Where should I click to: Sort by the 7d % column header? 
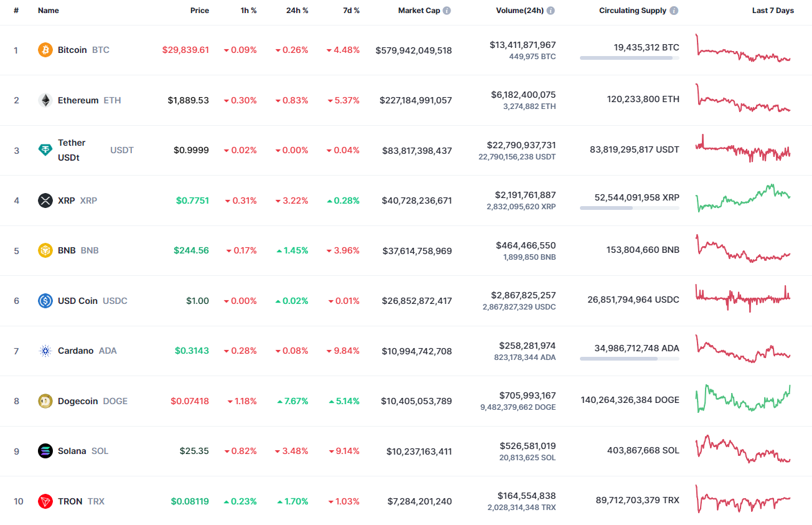coord(351,10)
